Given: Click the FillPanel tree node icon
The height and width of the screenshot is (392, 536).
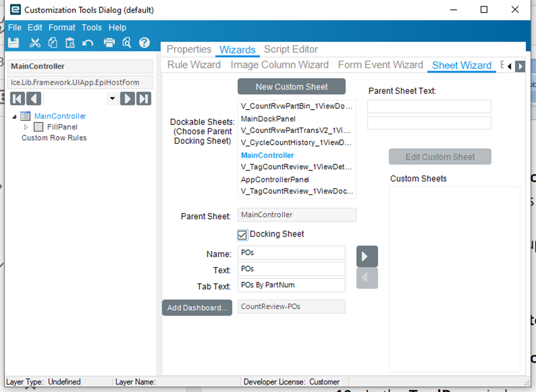Looking at the screenshot, I should [x=38, y=127].
